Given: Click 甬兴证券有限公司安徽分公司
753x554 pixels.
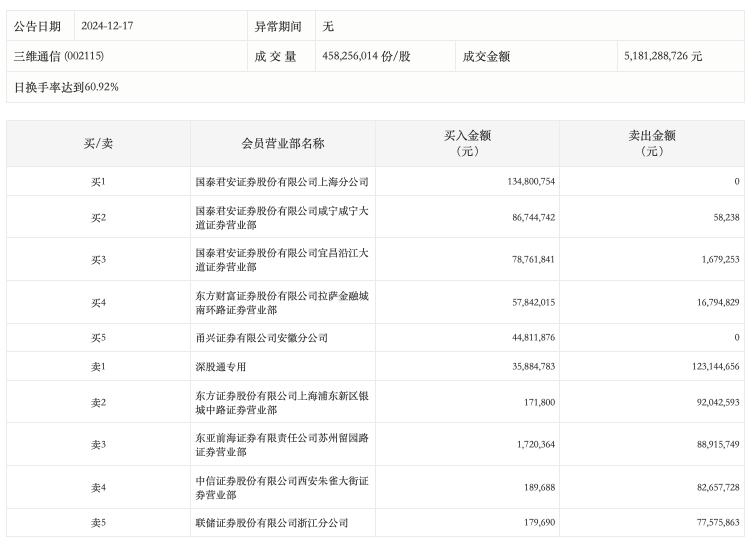Looking at the screenshot, I should (261, 338).
